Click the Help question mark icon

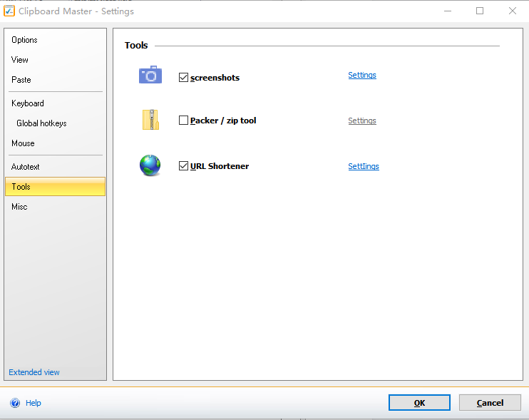[15, 403]
